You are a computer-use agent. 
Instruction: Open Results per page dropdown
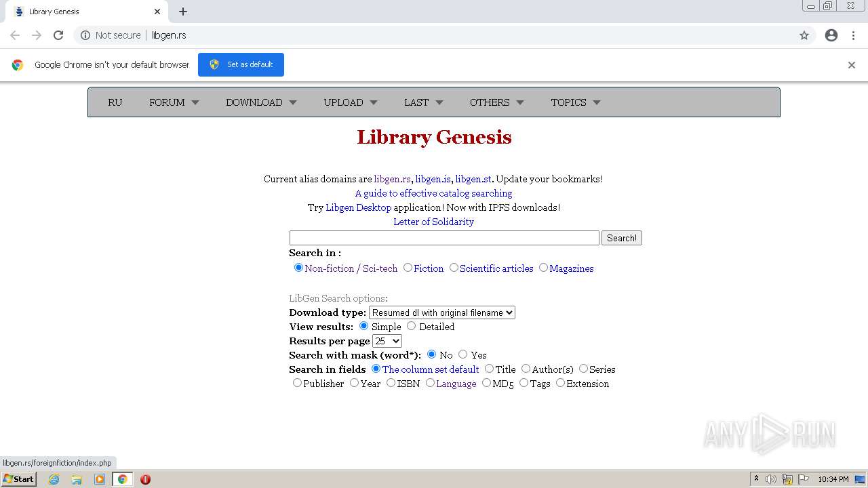(x=387, y=341)
